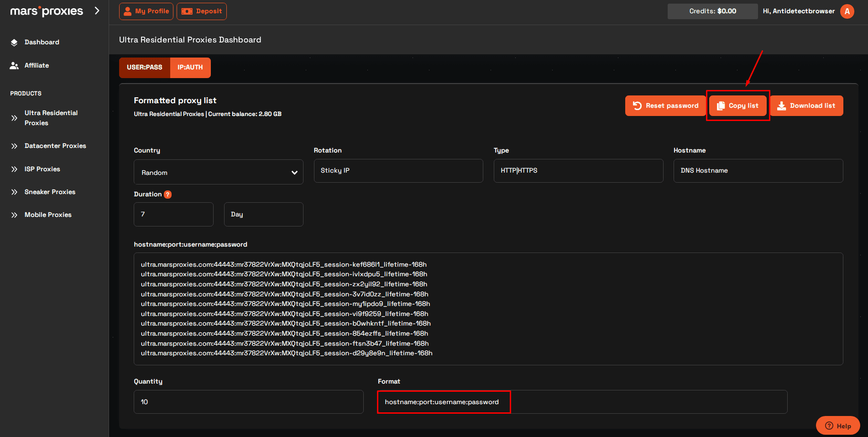Collapse sidebar with the chevron arrow
The width and height of the screenshot is (868, 437).
click(x=97, y=11)
